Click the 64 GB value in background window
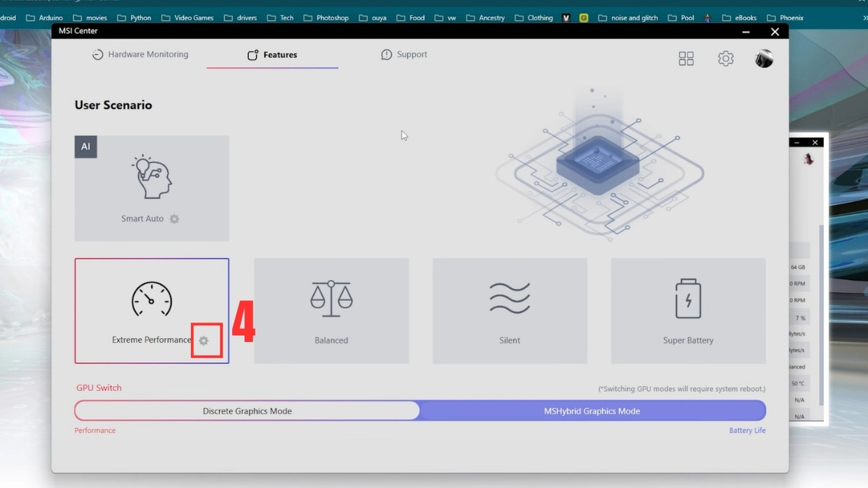This screenshot has height=488, width=868. click(797, 267)
